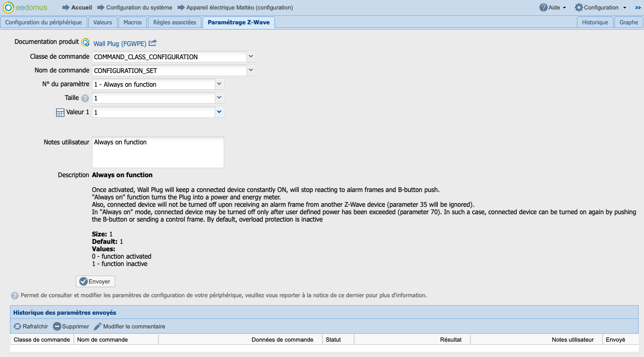Image resolution: width=644 pixels, height=357 pixels.
Task: Open the Wall Plug (FGWPE) documentation link
Action: tap(119, 44)
